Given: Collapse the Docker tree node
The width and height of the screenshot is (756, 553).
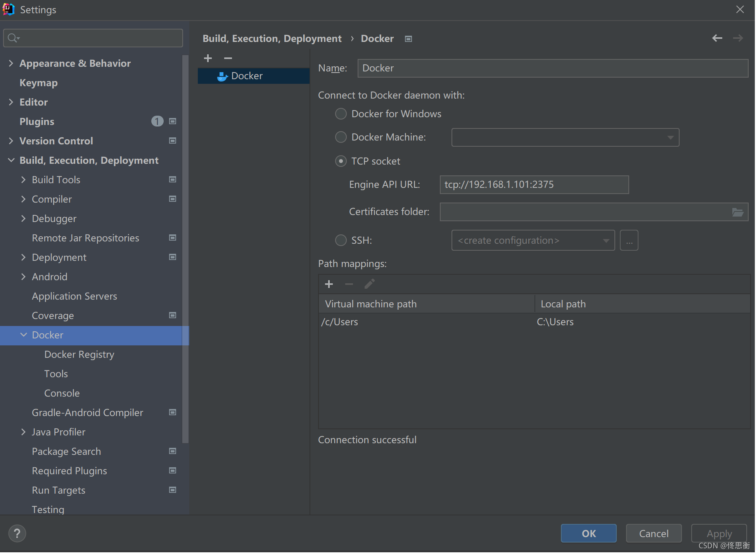Looking at the screenshot, I should (x=23, y=335).
